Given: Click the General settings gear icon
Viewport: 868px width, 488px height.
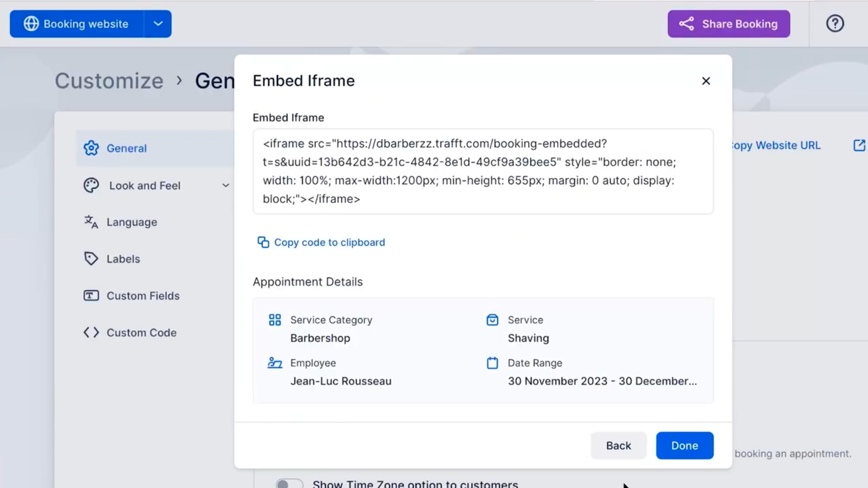Looking at the screenshot, I should 91,148.
